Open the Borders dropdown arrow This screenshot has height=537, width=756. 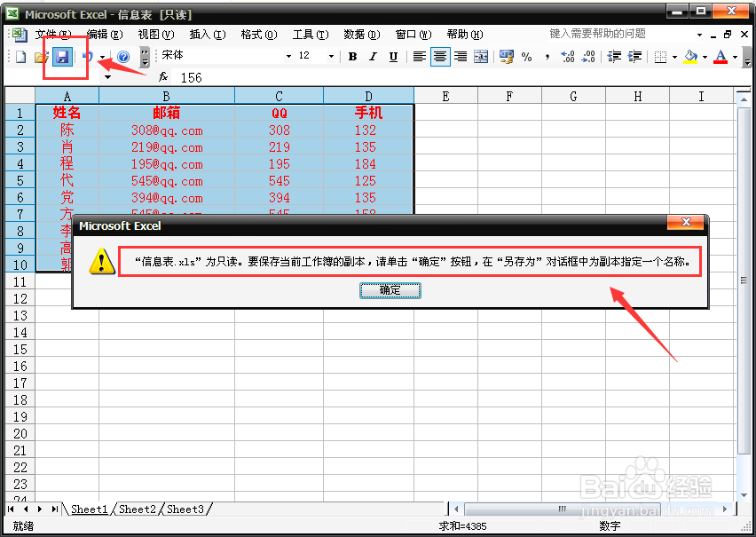pos(674,57)
